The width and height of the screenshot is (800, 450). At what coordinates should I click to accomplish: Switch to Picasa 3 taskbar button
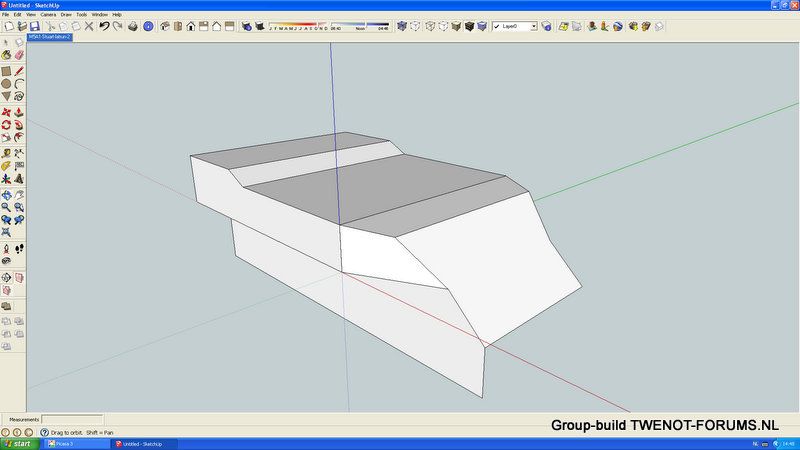pyautogui.click(x=77, y=444)
